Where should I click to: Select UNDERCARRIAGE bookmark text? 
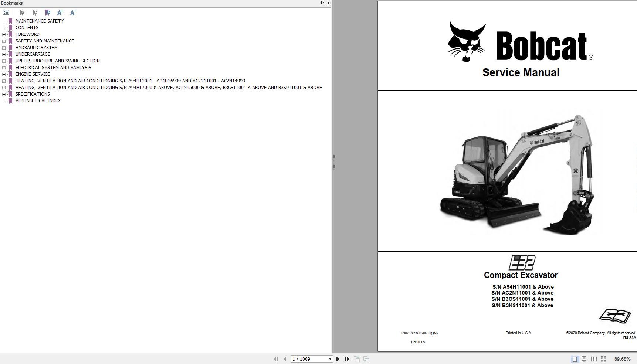pos(33,54)
